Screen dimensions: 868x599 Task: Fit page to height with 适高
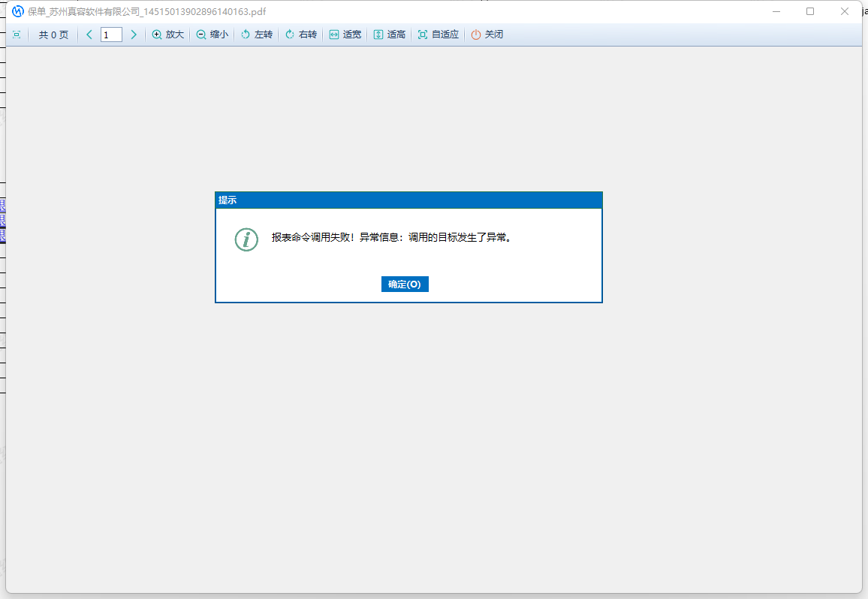389,35
